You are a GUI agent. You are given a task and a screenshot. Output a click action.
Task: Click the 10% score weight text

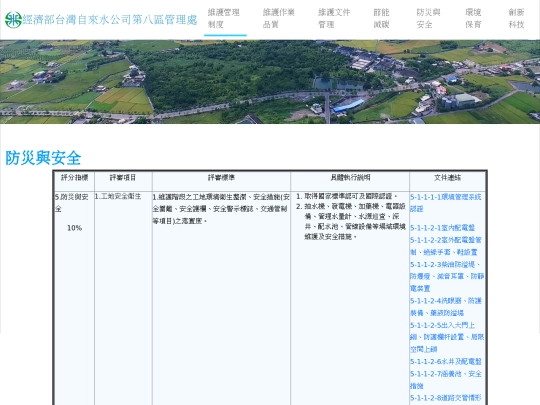click(x=74, y=228)
